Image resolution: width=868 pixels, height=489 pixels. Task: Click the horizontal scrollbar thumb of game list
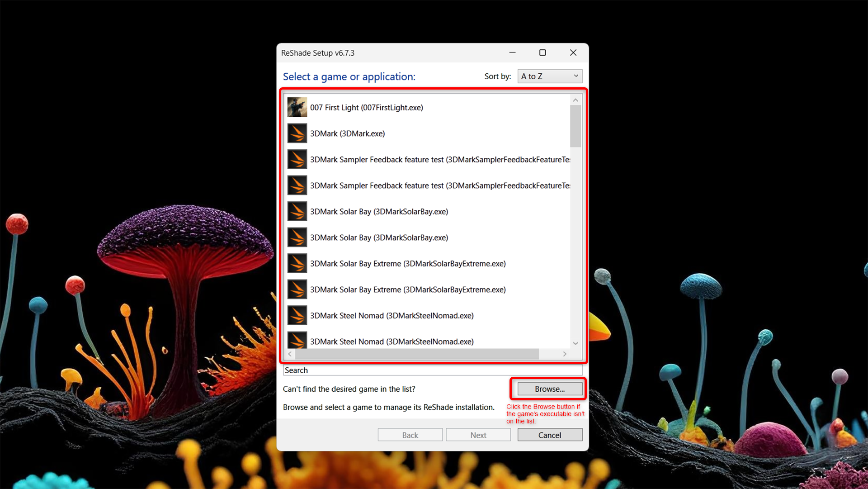[417, 354]
